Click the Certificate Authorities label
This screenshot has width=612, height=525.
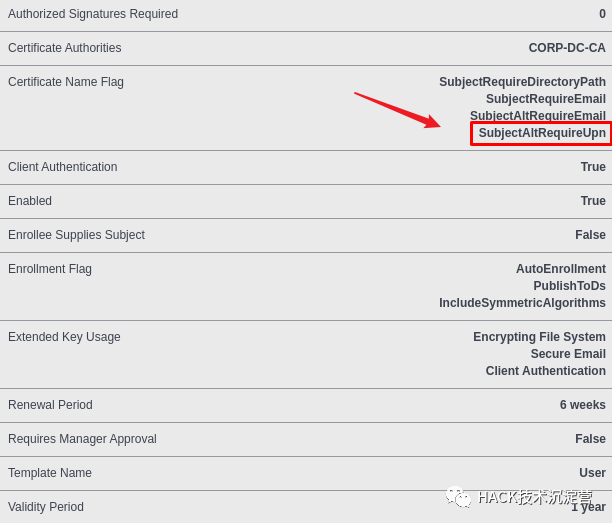[x=64, y=48]
